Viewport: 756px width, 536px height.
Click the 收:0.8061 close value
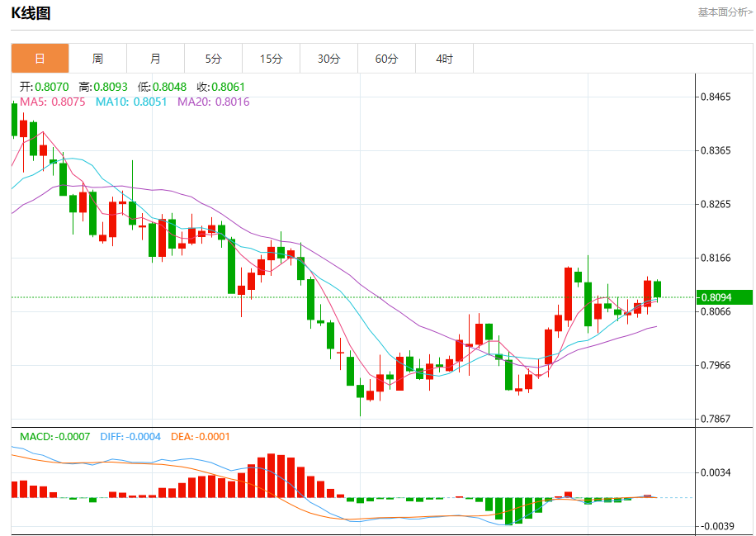221,87
